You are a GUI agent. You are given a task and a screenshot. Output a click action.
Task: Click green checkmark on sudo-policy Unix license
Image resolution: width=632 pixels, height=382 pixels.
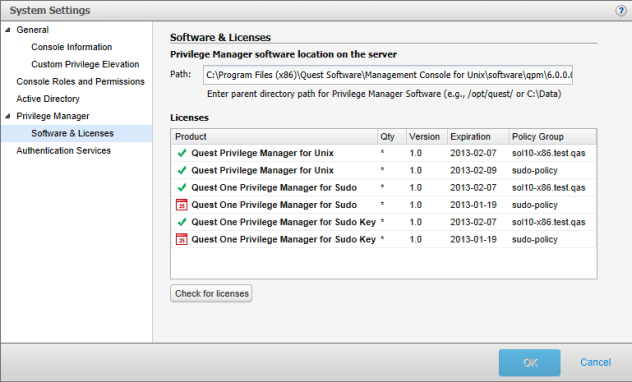[182, 170]
